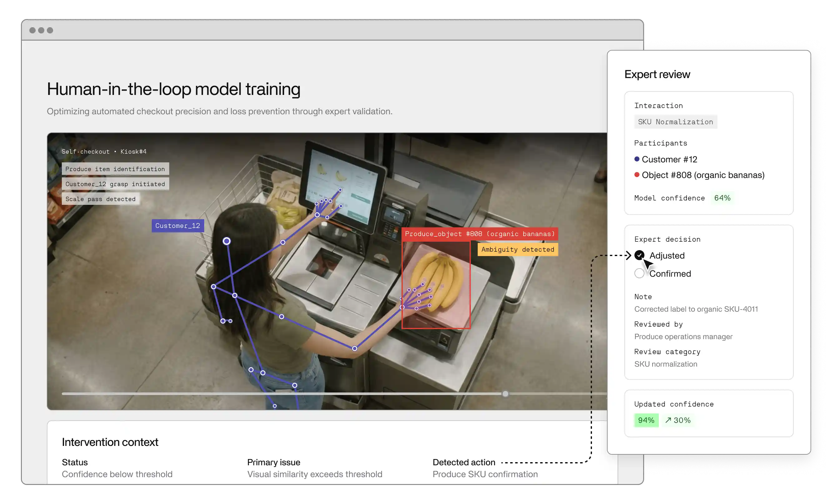Click the video timeline scrubber handle
The height and width of the screenshot is (504, 833).
(x=505, y=394)
